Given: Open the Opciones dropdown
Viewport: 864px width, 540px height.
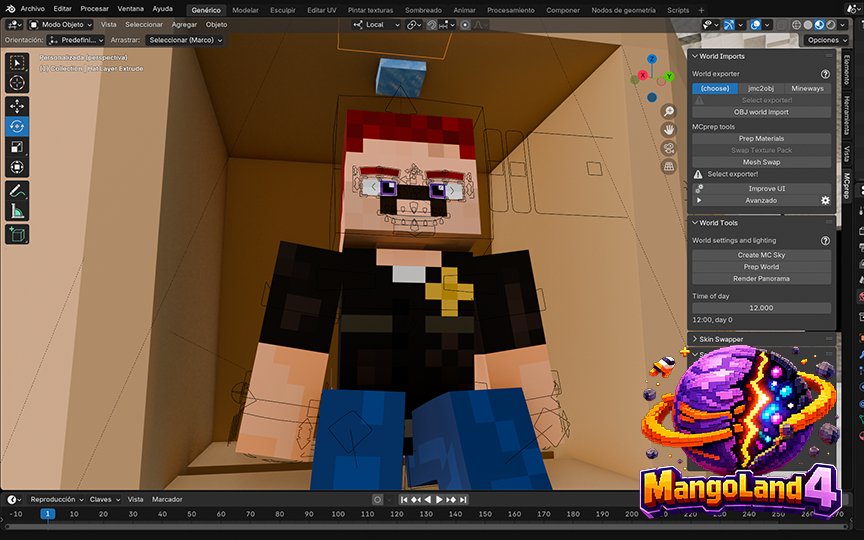Looking at the screenshot, I should pos(827,40).
